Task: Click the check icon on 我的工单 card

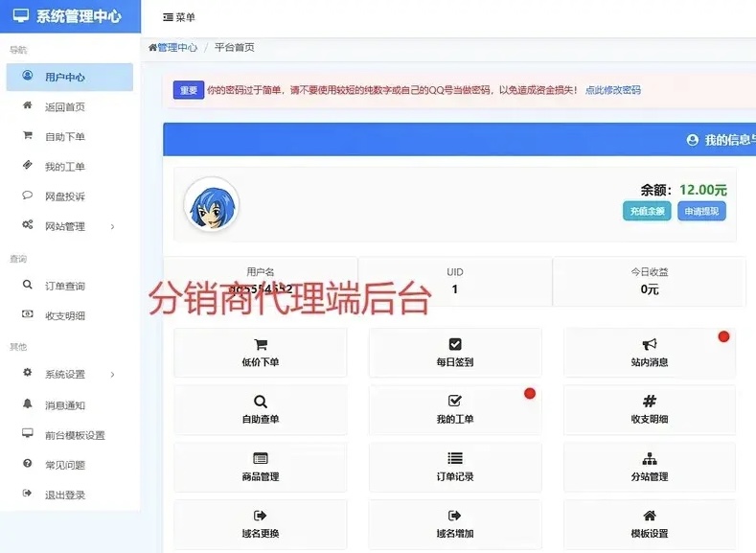Action: [455, 402]
